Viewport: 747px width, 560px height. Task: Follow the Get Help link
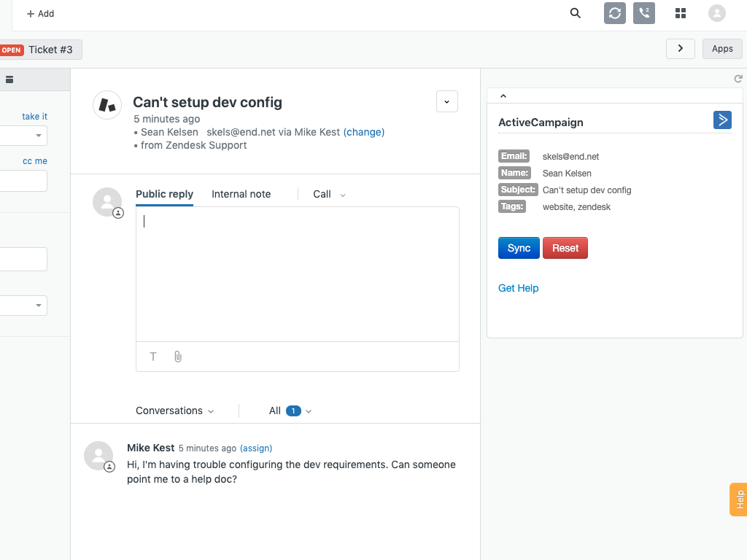[518, 288]
